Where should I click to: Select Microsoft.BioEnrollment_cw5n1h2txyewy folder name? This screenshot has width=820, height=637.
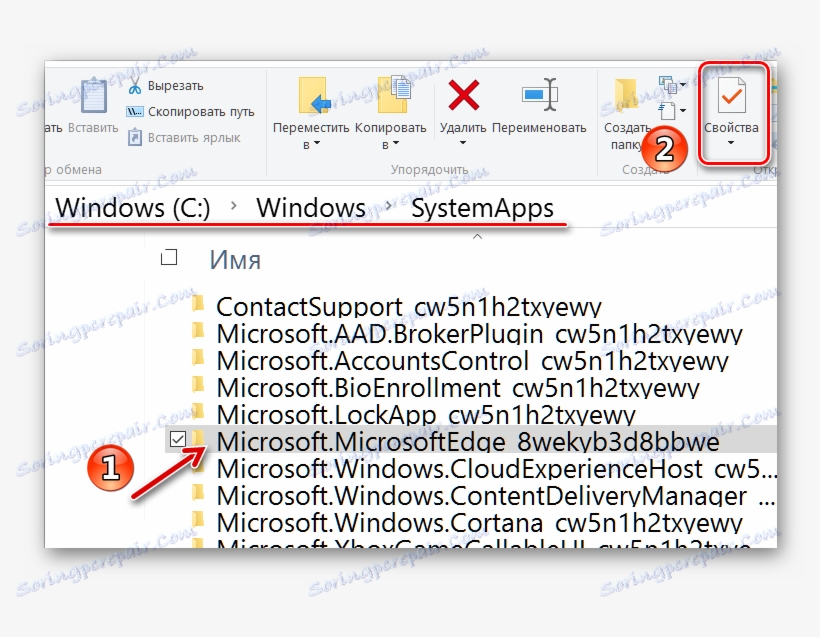point(458,388)
